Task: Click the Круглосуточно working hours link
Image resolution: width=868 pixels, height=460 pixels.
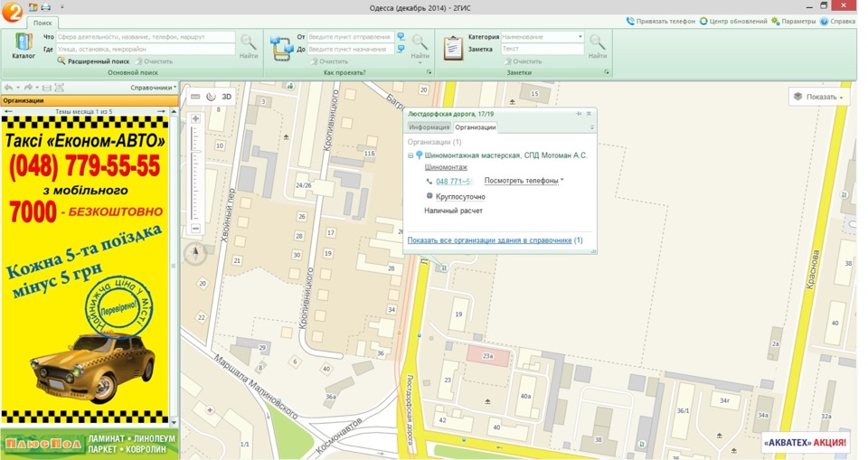Action: coord(460,196)
